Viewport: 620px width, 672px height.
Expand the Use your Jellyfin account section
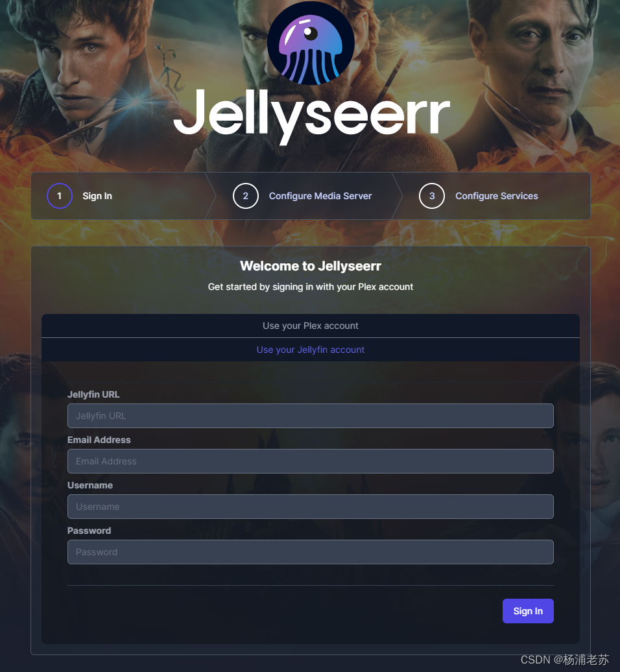coord(311,350)
